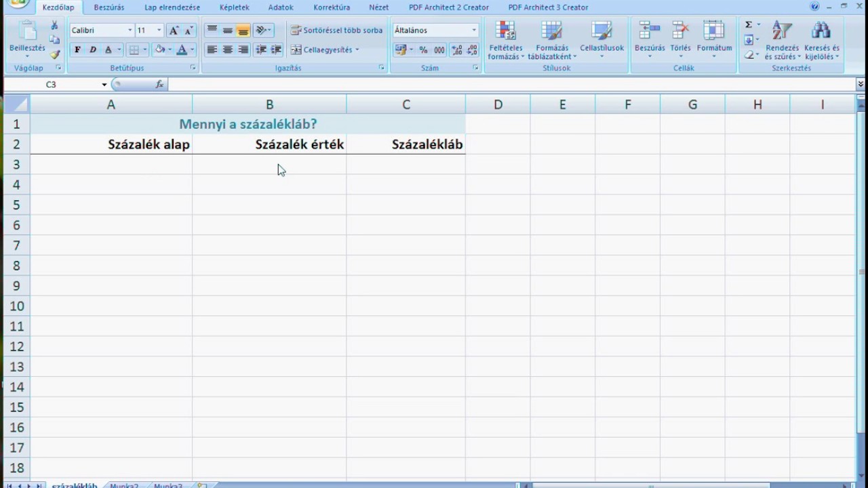Screen dimensions: 868x488
Task: Open the Keresés és kijelölés button
Action: pos(821,41)
